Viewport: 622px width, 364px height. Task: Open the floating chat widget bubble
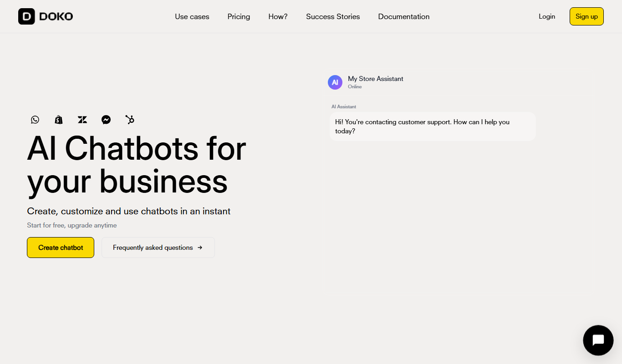coord(598,340)
